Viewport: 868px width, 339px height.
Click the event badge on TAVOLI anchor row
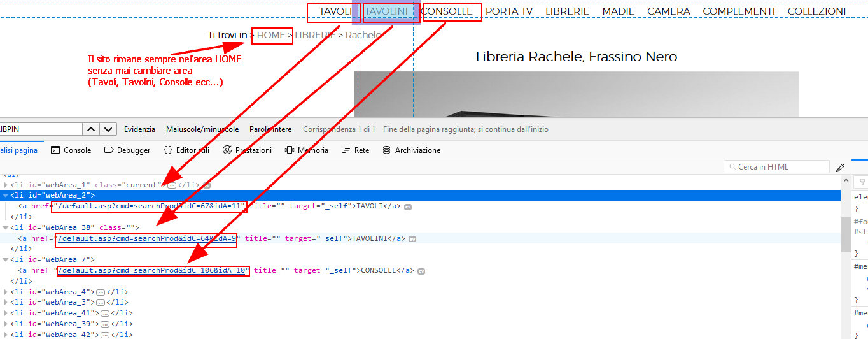408,206
